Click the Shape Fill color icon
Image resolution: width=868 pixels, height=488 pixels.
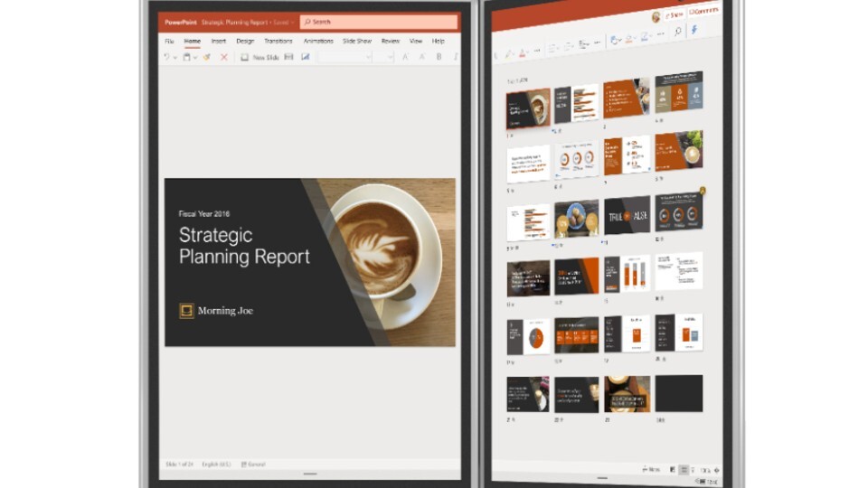[629, 39]
